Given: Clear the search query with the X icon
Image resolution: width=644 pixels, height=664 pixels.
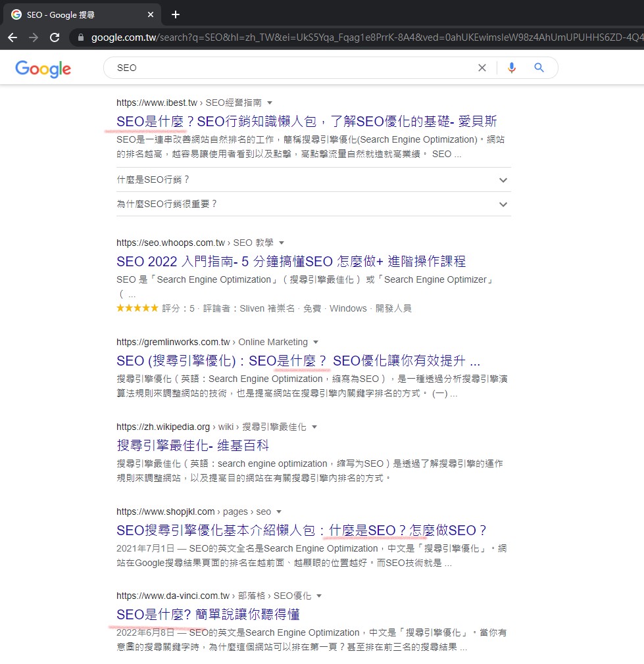Looking at the screenshot, I should point(482,68).
